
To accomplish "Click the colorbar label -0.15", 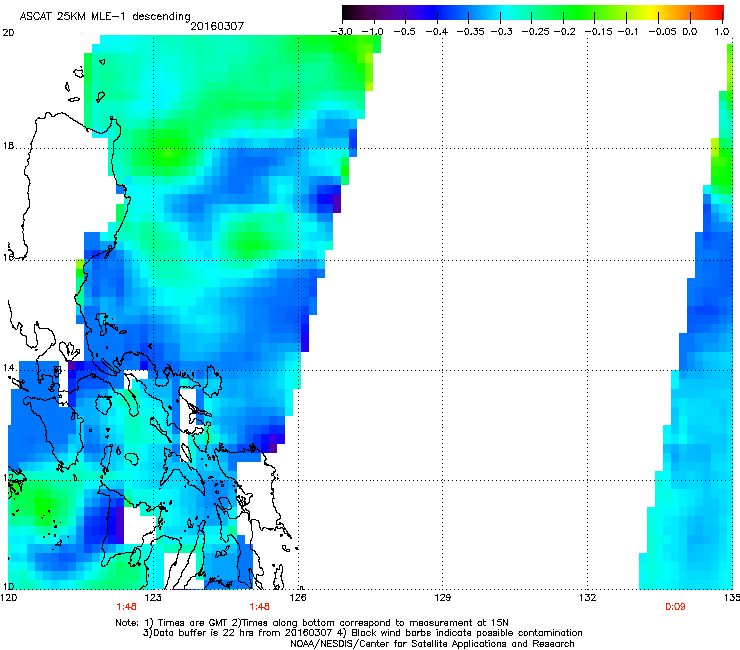I will (x=598, y=32).
